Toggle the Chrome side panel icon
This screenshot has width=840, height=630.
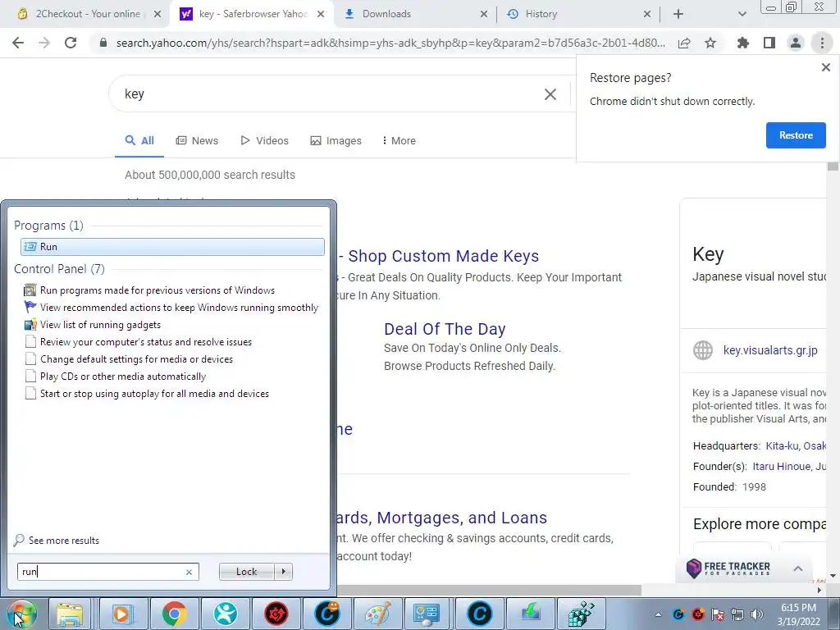(x=769, y=43)
